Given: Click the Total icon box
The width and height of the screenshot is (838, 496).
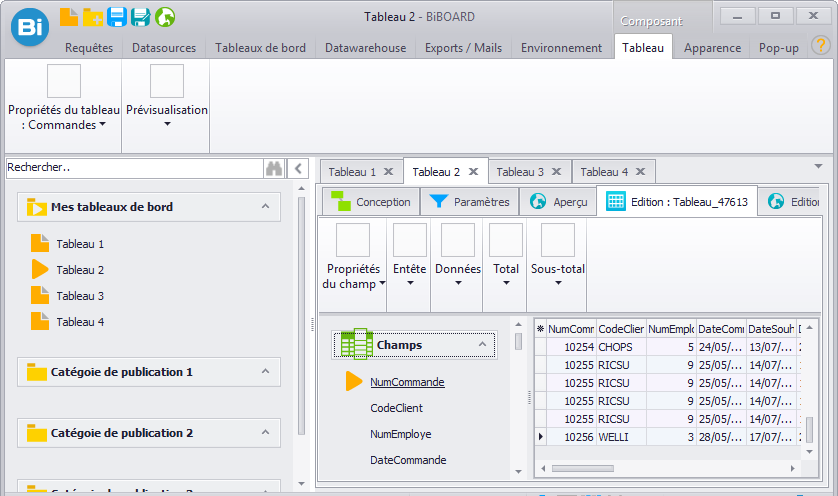Looking at the screenshot, I should pos(506,240).
